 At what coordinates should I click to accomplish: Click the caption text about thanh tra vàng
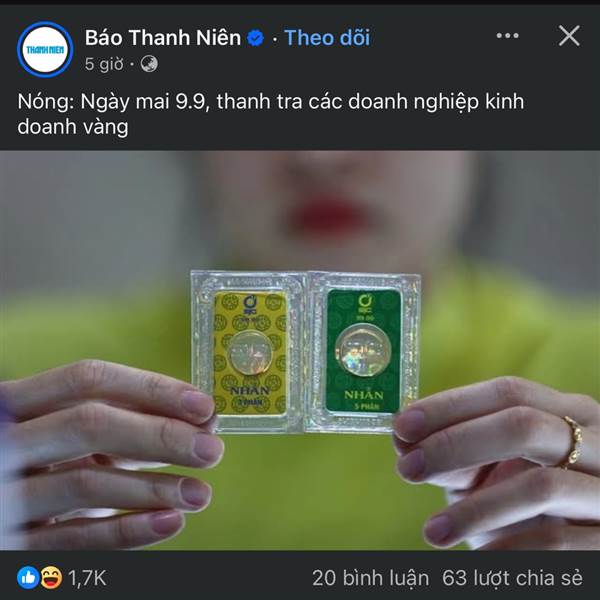(271, 114)
